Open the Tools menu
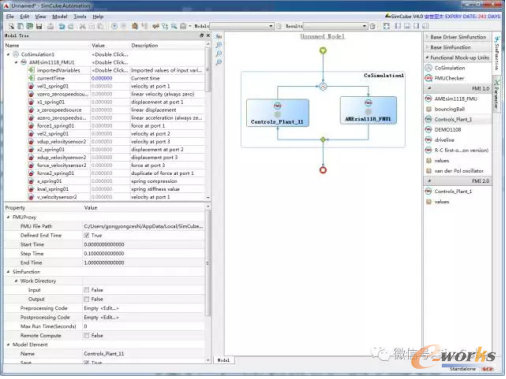 [80, 16]
